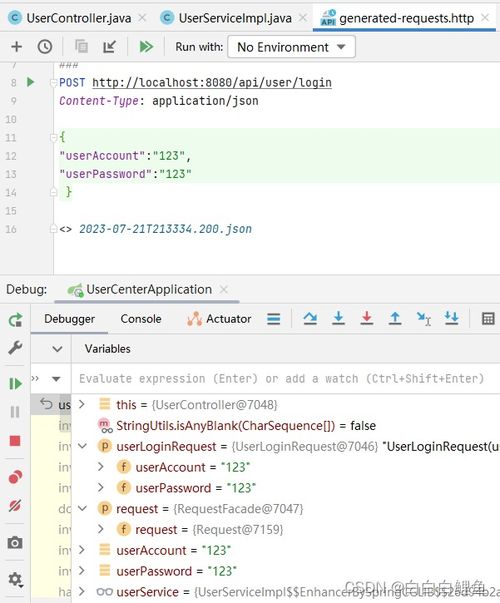Run the POST login request gutter arrow
Image resolution: width=500 pixels, height=603 pixels.
click(30, 82)
